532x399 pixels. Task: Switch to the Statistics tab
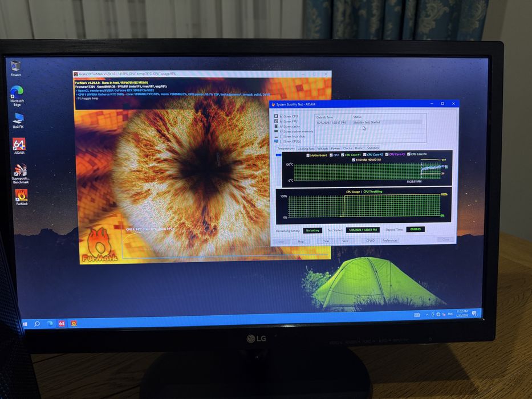coord(373,148)
